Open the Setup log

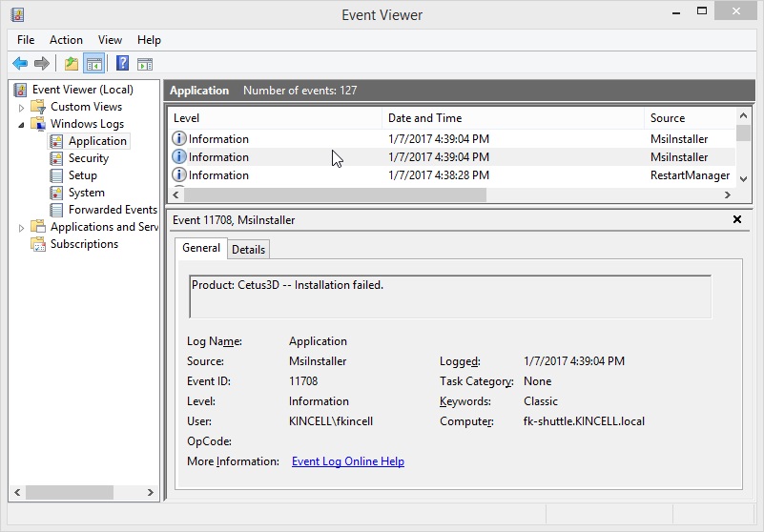tap(83, 175)
